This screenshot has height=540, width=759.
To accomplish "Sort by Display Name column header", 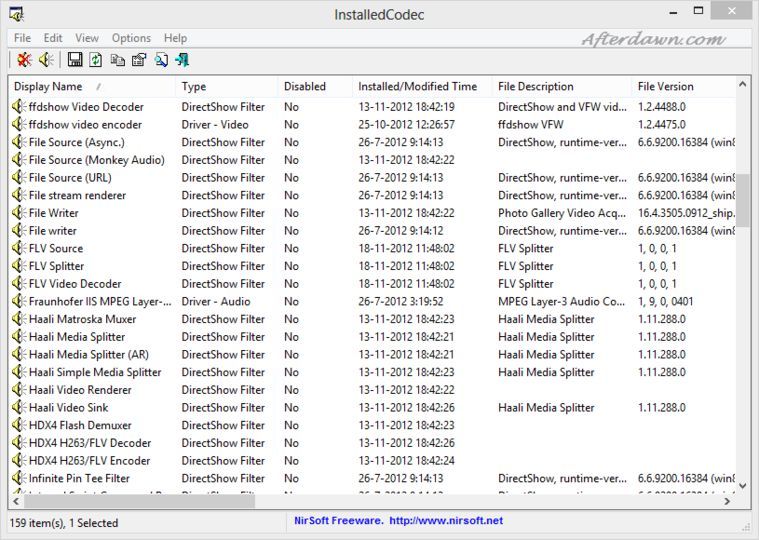I will pos(48,87).
